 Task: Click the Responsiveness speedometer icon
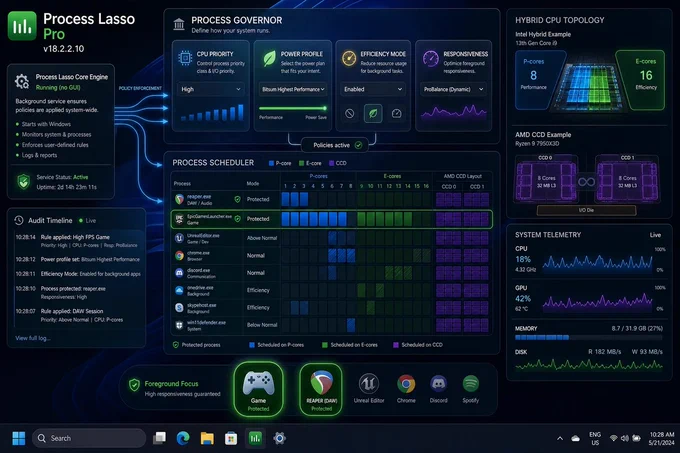tap(431, 58)
